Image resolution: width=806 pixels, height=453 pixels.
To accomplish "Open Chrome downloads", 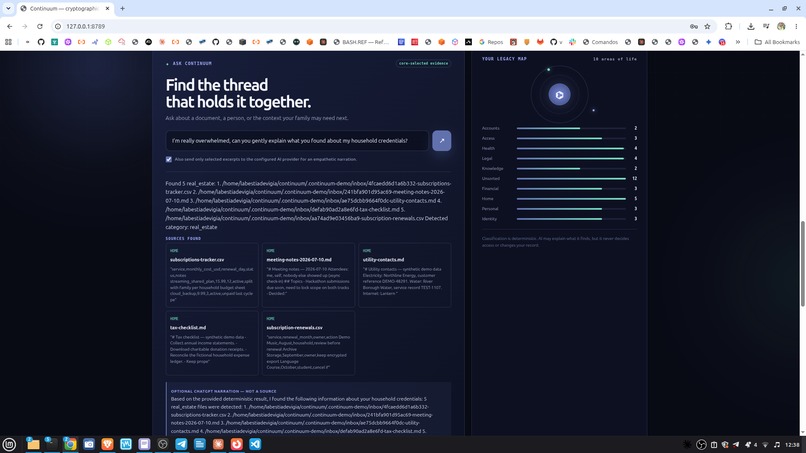I will pos(750,26).
